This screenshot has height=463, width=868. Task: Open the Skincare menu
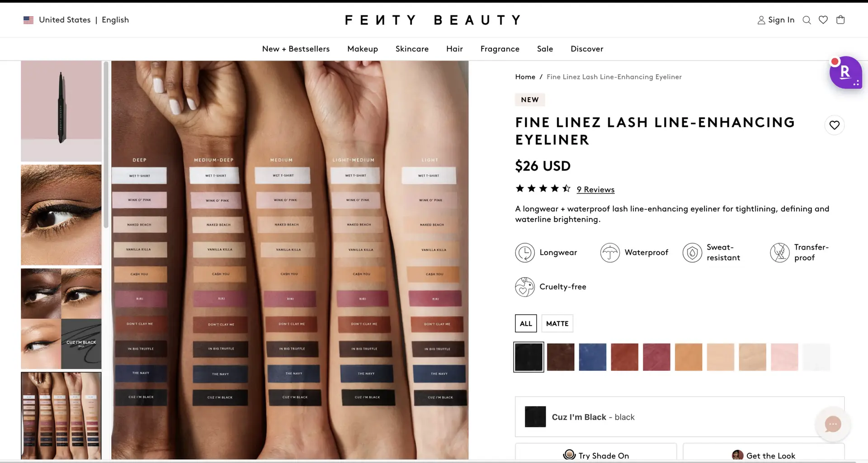click(412, 49)
